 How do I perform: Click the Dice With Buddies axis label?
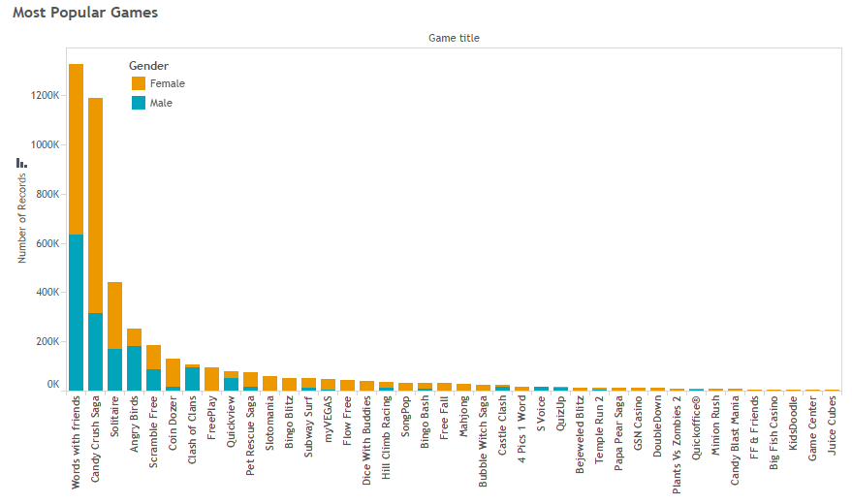coord(366,440)
